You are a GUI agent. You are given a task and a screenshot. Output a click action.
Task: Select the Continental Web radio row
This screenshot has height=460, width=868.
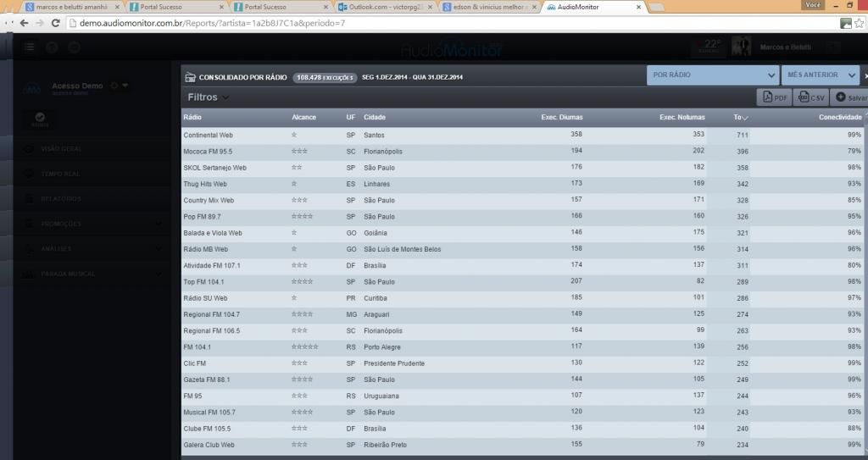coord(208,135)
